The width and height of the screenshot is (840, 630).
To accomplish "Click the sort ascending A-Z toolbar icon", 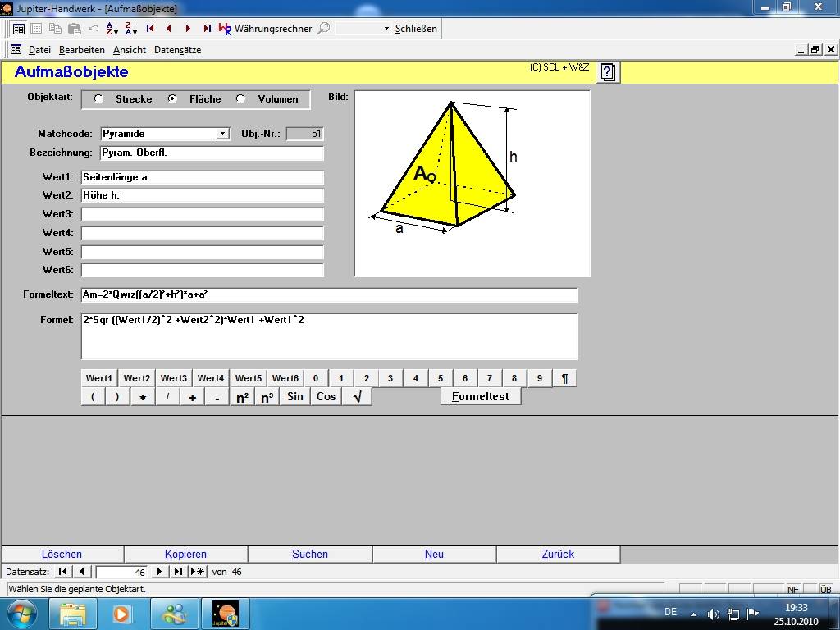I will [x=112, y=28].
